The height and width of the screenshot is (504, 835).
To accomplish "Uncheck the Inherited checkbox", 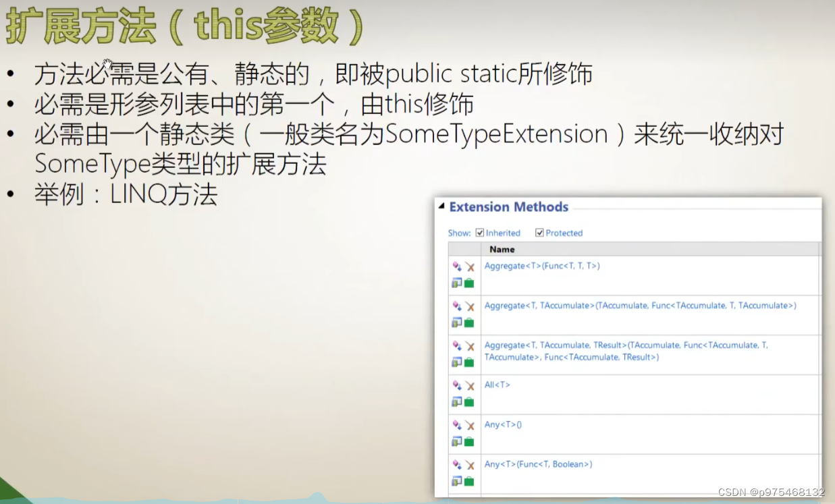I will click(480, 233).
